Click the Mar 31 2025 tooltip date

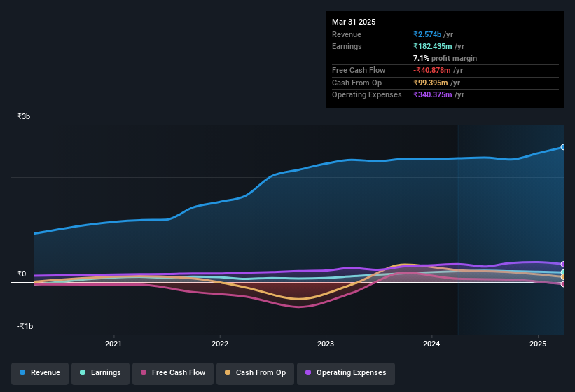354,22
